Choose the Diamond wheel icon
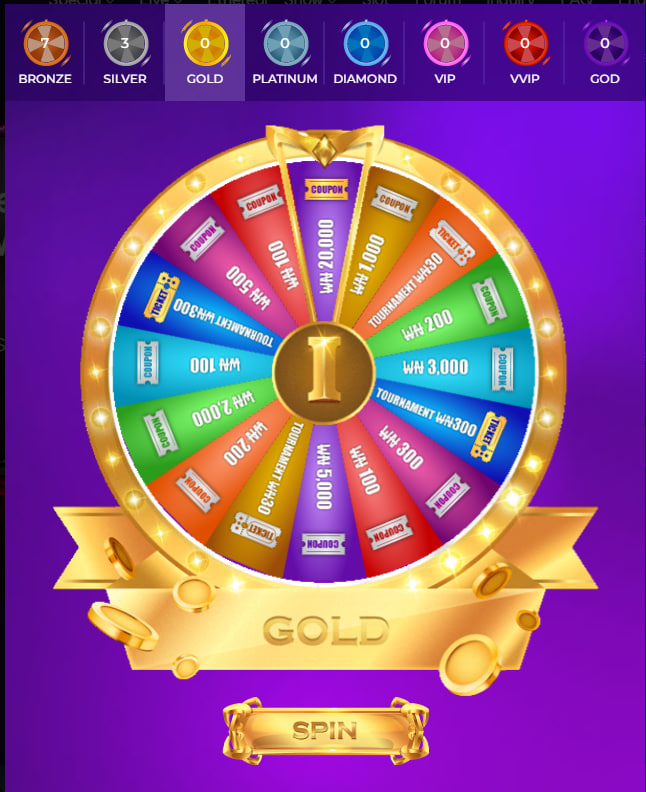Viewport: 646px width, 792px height. point(365,43)
